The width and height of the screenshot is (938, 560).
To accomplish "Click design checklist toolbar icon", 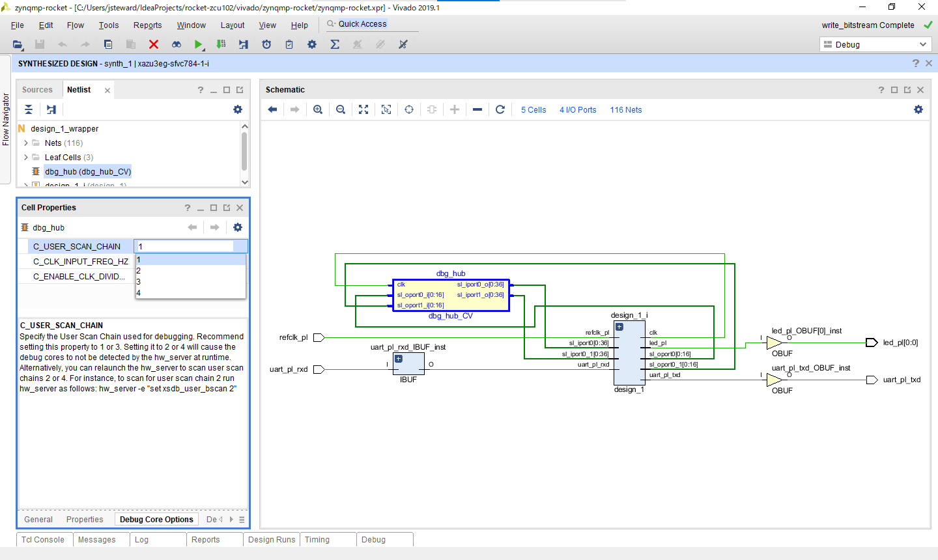I will 289,44.
